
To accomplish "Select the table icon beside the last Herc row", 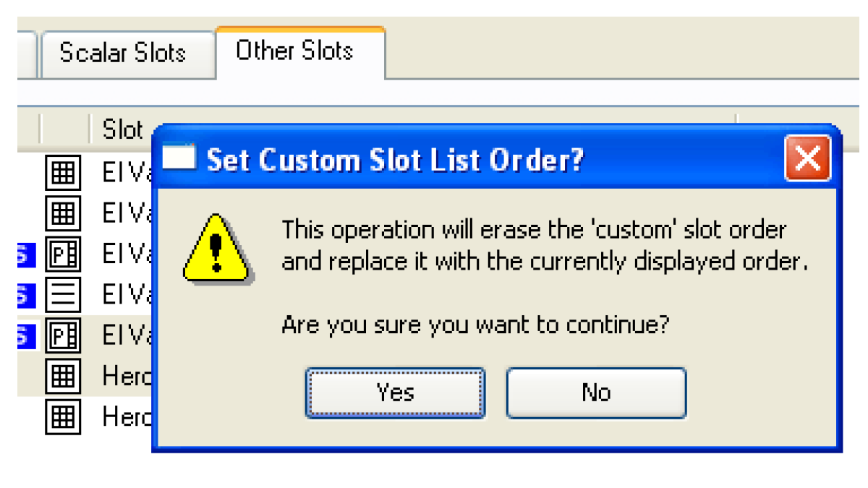I will [63, 417].
